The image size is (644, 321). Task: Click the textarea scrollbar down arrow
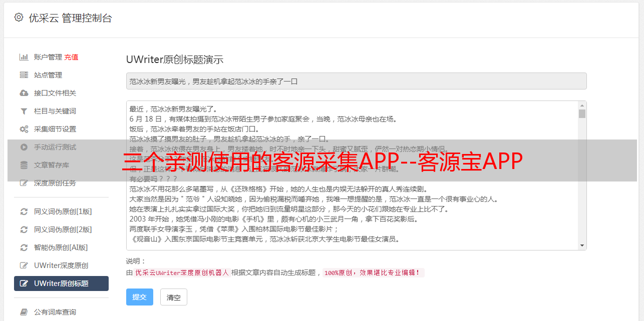pyautogui.click(x=582, y=245)
